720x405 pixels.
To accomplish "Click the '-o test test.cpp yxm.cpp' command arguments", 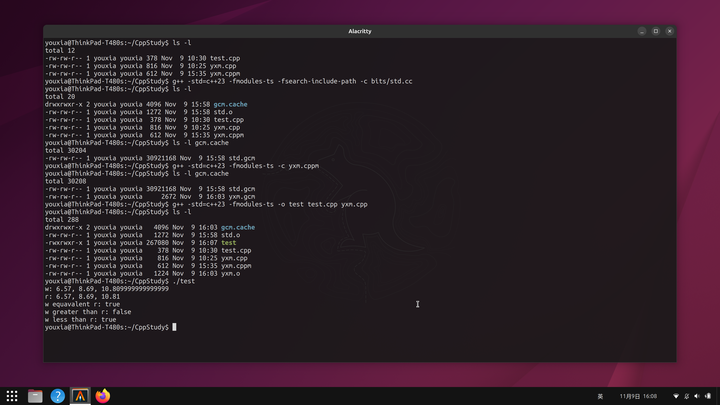I will (x=323, y=204).
